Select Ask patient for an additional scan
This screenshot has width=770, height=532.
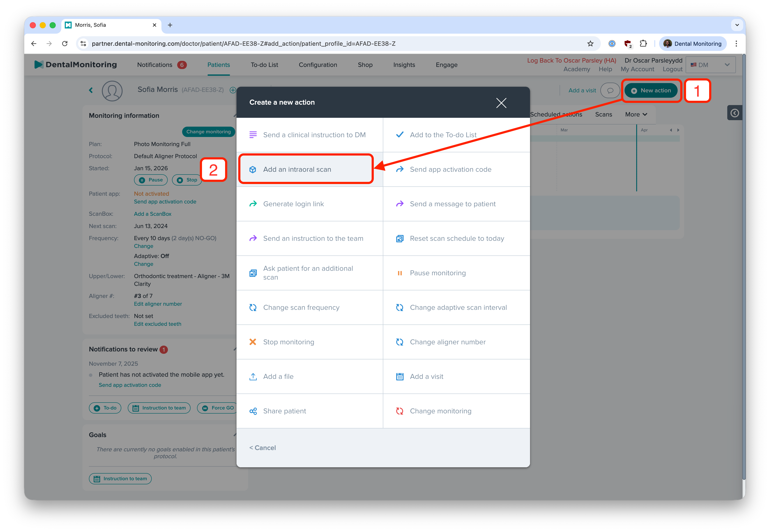tap(309, 273)
